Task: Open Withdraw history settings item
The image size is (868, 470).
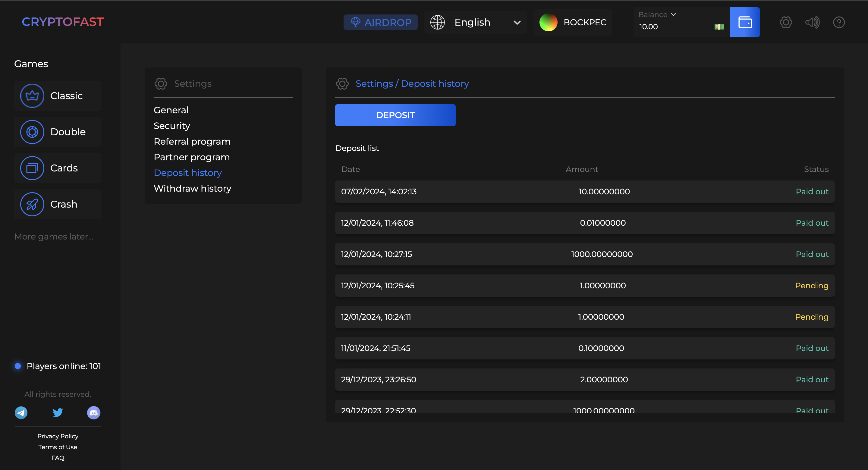Action: [x=192, y=188]
